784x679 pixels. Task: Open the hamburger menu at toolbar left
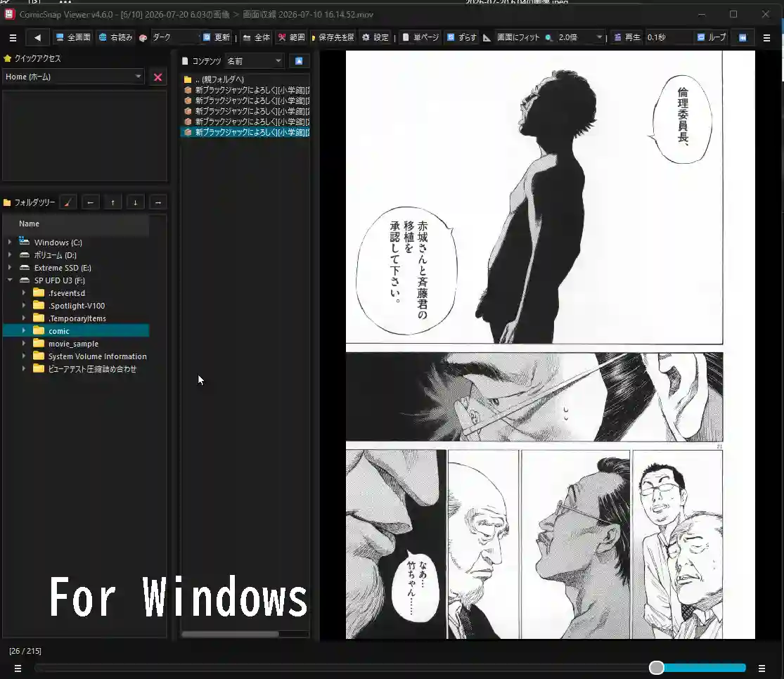tap(13, 37)
